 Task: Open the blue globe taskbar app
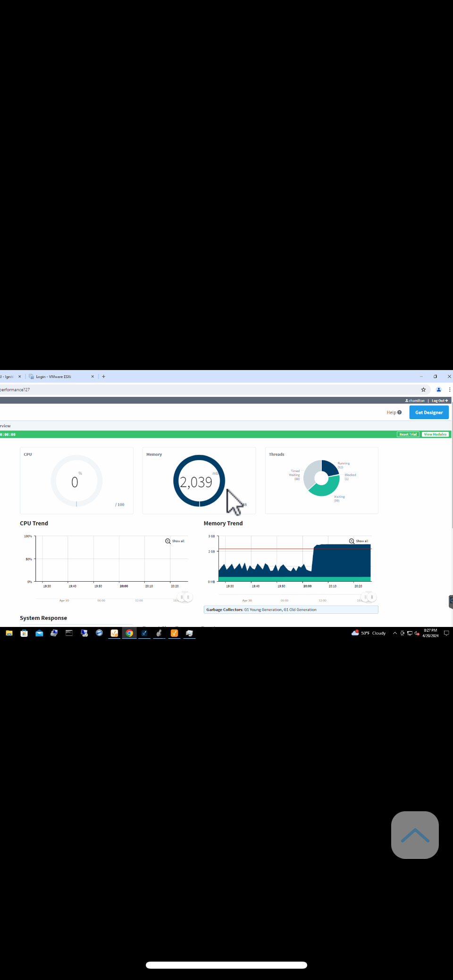(x=99, y=633)
